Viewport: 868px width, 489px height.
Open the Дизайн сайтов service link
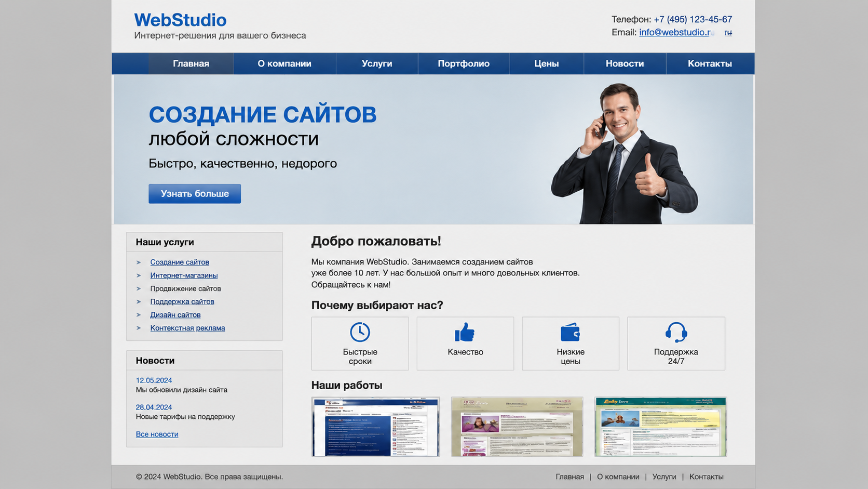pyautogui.click(x=175, y=315)
